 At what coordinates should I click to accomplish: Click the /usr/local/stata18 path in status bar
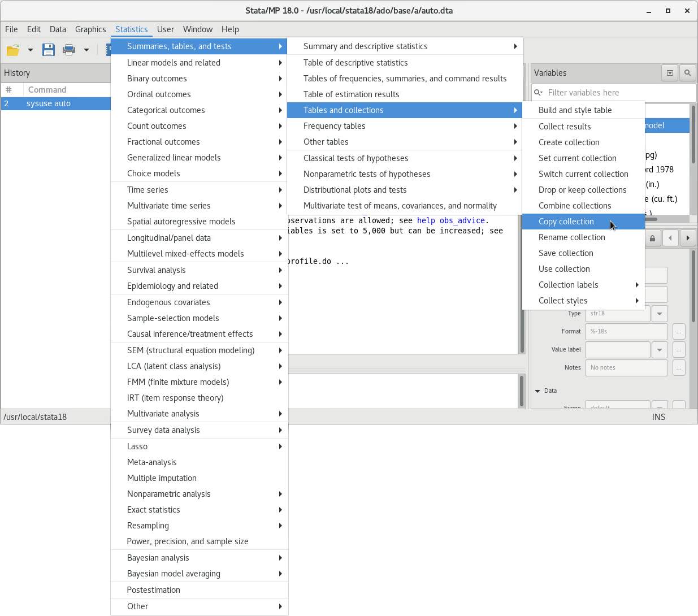pyautogui.click(x=35, y=417)
